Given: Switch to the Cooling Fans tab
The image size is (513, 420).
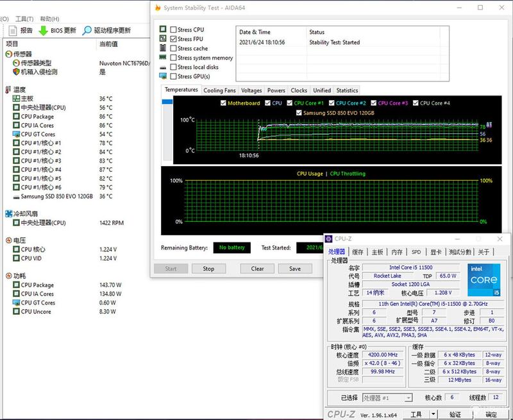Looking at the screenshot, I should [219, 90].
